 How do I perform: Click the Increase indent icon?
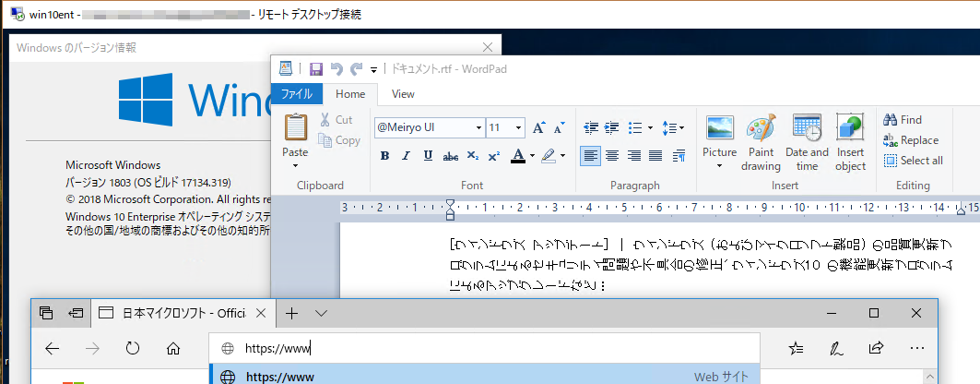tap(612, 127)
